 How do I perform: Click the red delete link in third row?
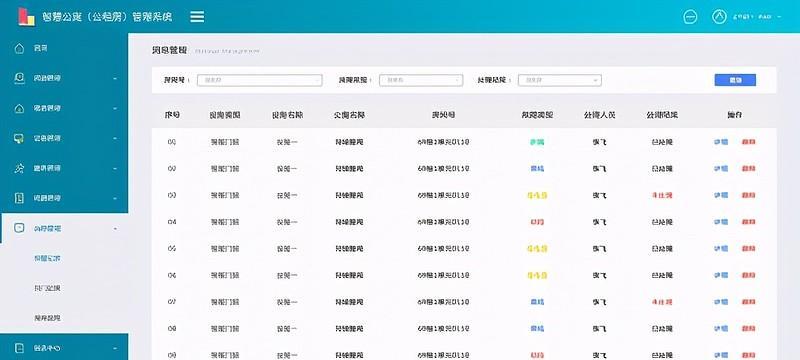(748, 195)
